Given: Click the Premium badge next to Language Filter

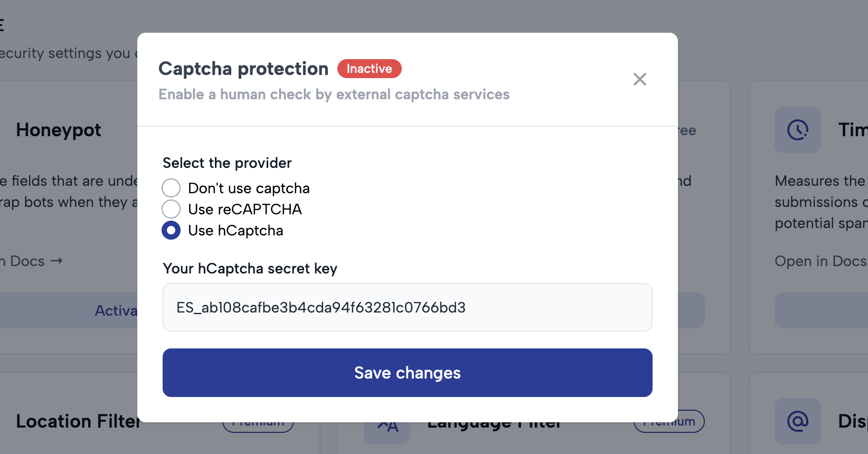Looking at the screenshot, I should click(x=668, y=421).
